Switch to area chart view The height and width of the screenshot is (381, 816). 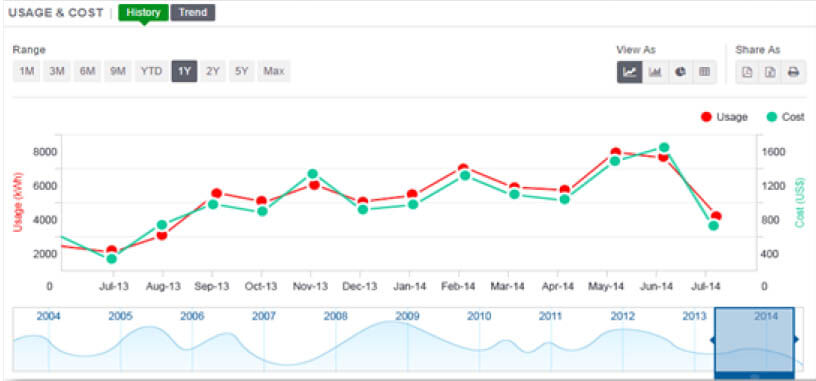[x=655, y=72]
